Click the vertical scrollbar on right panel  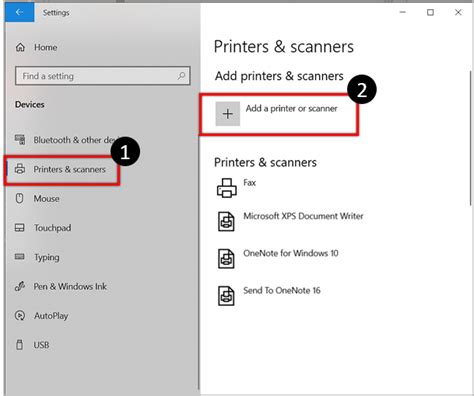471,138
